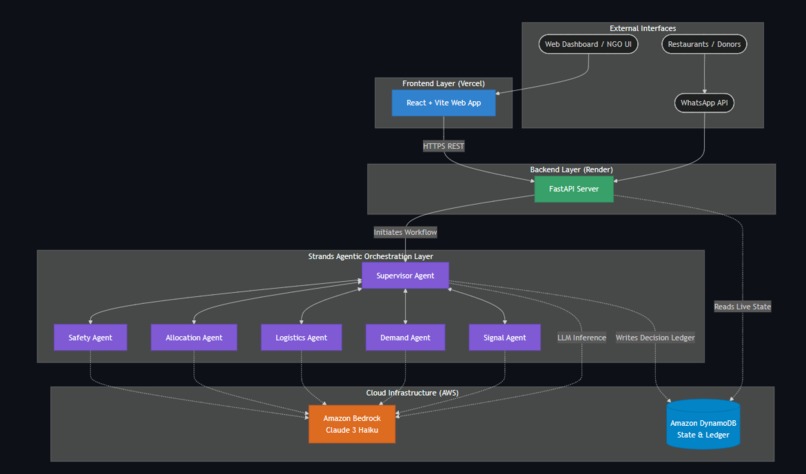The width and height of the screenshot is (806, 474).
Task: Select the FastAPI Server node
Action: [574, 189]
